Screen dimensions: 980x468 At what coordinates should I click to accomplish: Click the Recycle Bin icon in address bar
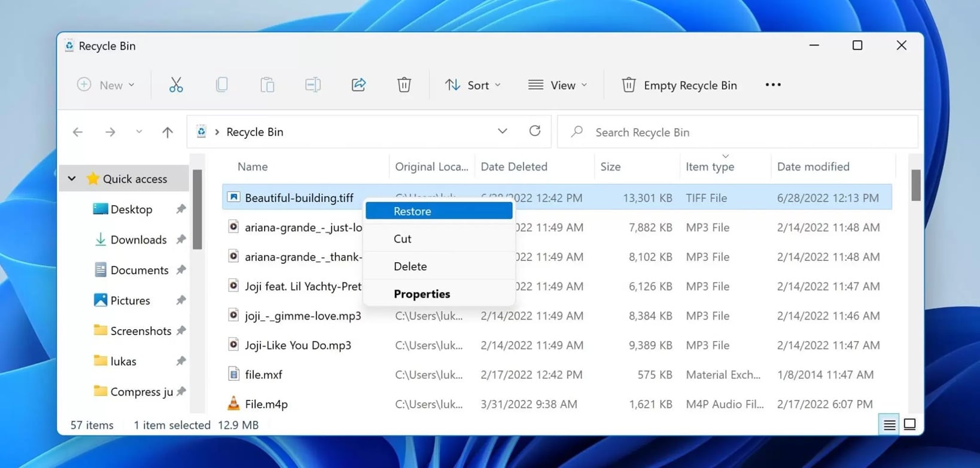pos(202,132)
